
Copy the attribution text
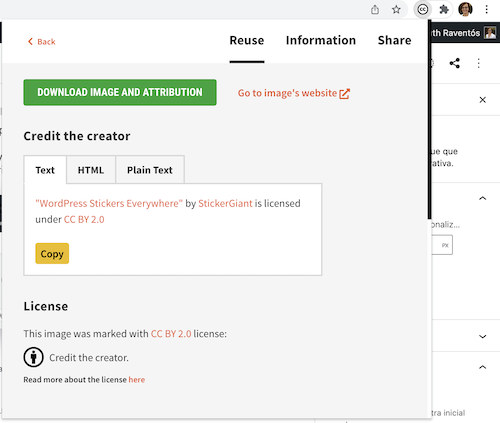52,254
